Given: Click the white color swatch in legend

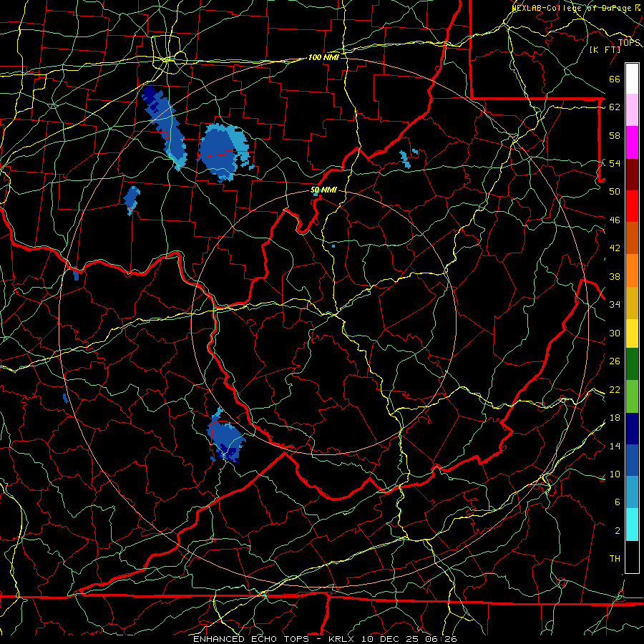Looking at the screenshot, I should point(632,79).
